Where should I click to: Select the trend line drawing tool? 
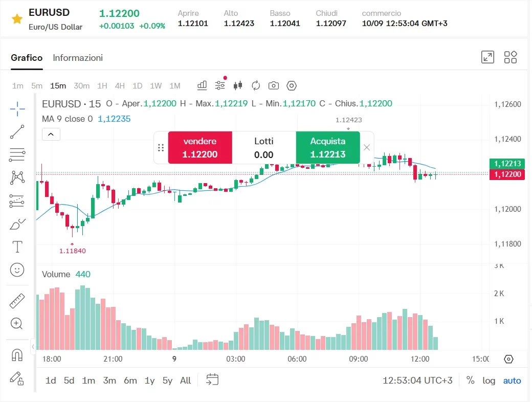click(x=17, y=131)
